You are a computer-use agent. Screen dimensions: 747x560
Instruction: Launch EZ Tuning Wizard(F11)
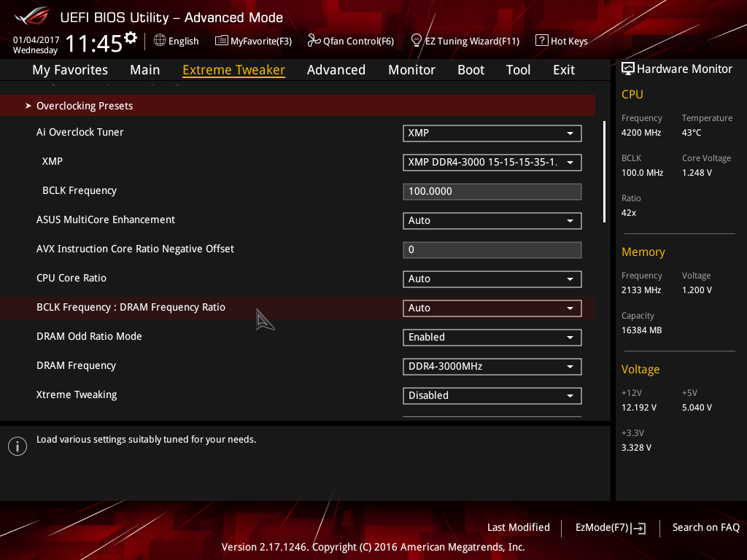(x=465, y=41)
